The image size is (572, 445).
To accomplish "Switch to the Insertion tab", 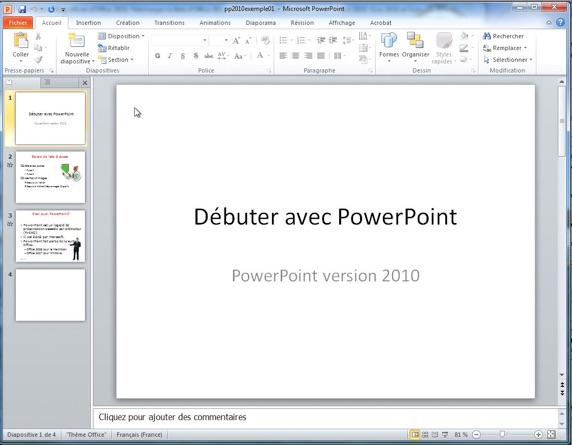I will click(88, 23).
